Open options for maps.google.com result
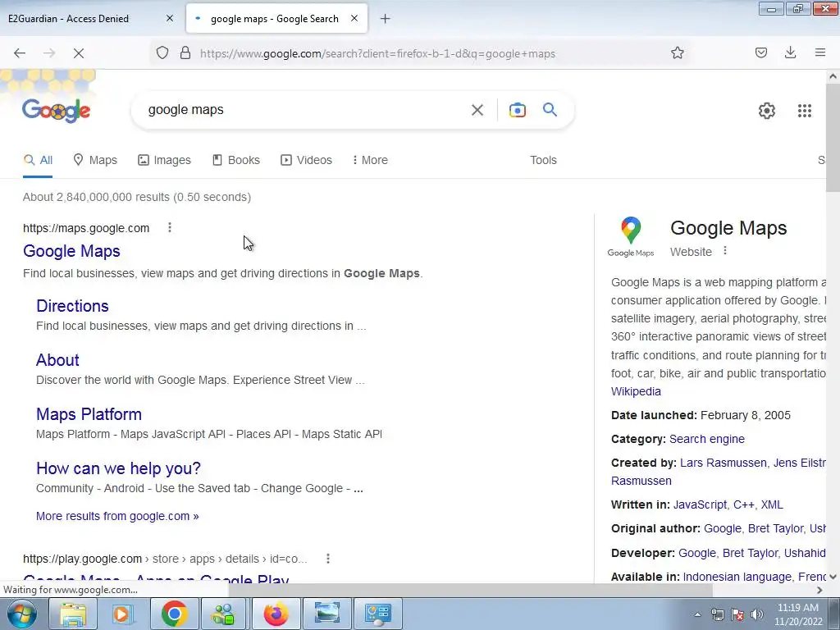 click(x=170, y=228)
